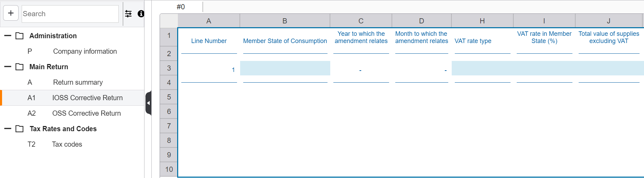Click the Main Return folder icon
This screenshot has width=644, height=178.
point(20,67)
